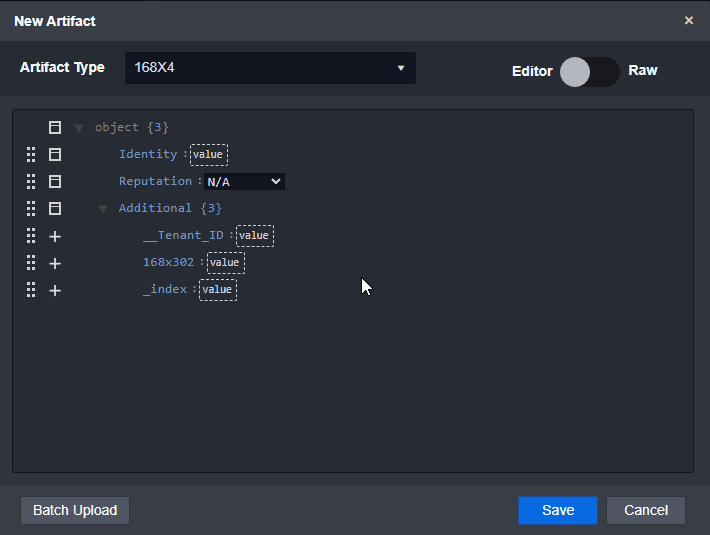Click the plus icon next to __Tenant_ID
Screen dimensions: 710x535
[55, 236]
